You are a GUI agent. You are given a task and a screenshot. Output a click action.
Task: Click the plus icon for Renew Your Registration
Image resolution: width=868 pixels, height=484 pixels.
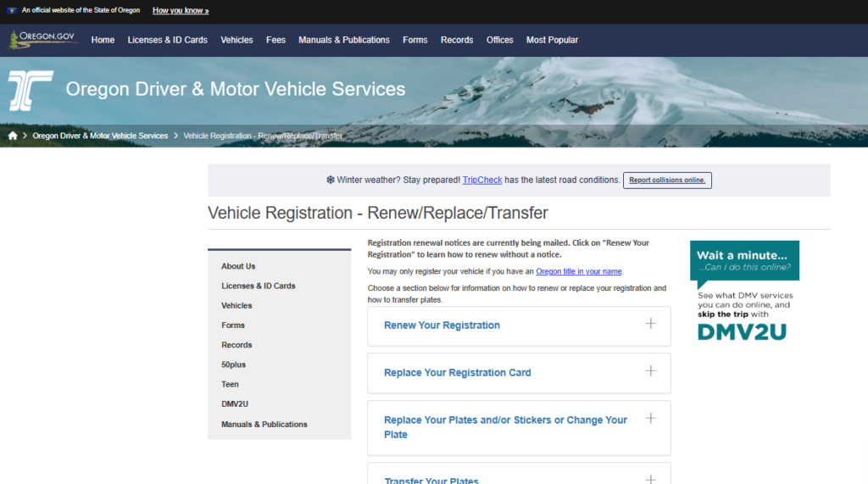tap(650, 324)
